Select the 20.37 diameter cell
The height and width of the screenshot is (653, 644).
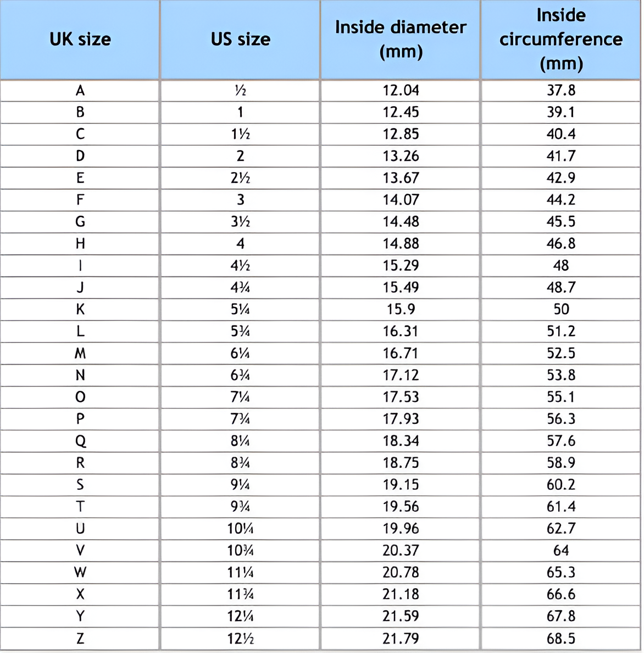point(401,550)
